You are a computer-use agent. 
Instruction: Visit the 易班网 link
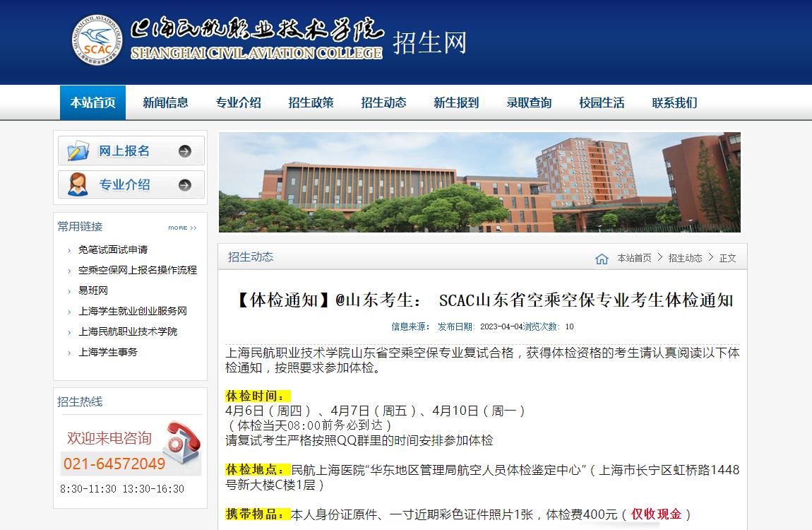93,290
